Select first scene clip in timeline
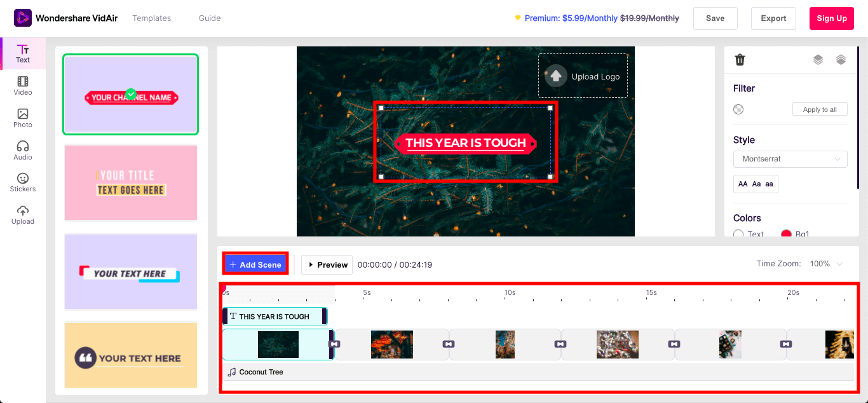This screenshot has height=403, width=868. pyautogui.click(x=278, y=345)
